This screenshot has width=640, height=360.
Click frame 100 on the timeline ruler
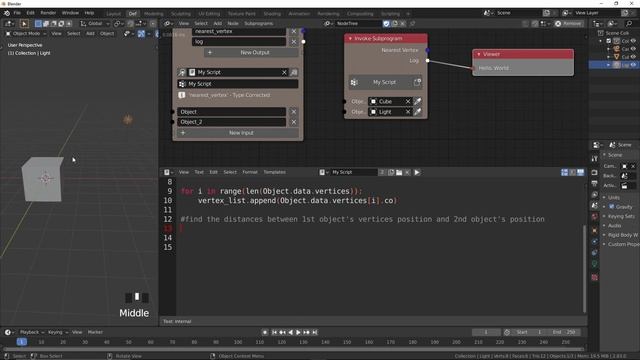pos(238,342)
